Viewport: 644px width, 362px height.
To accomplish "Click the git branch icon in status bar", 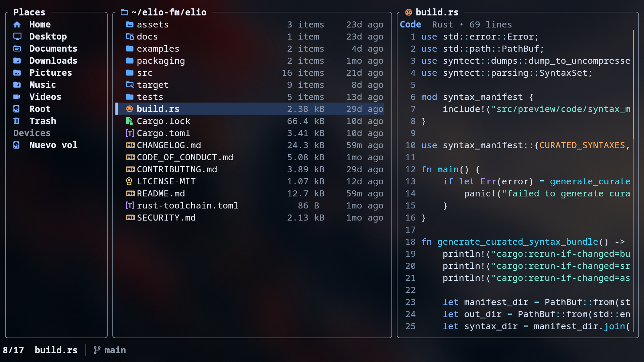I will 97,350.
